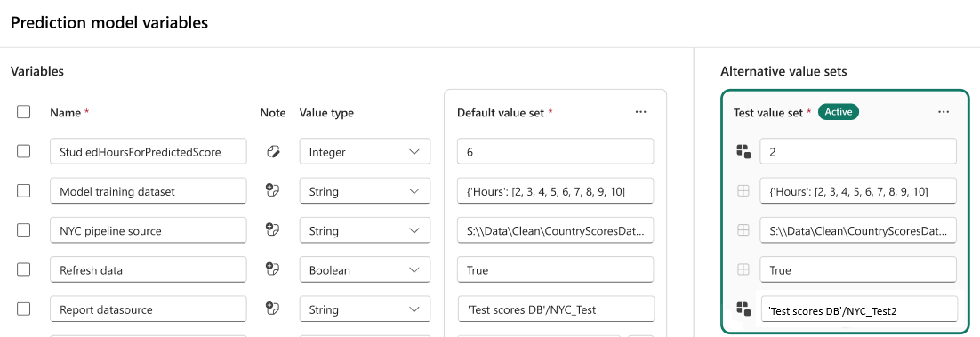The image size is (980, 337).
Task: Open note for StudiedHoursForPredictedScore variable
Action: tap(272, 152)
